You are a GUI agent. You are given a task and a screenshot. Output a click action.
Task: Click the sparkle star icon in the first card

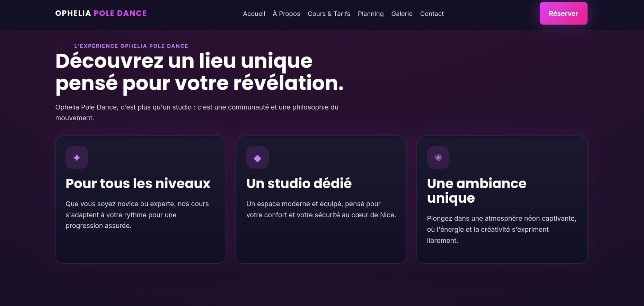(77, 158)
